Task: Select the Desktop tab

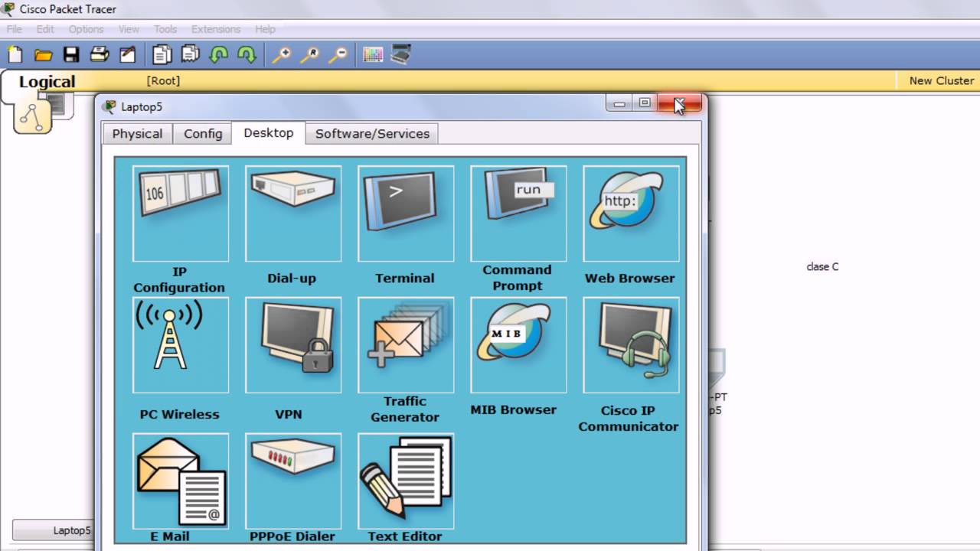Action: (269, 132)
